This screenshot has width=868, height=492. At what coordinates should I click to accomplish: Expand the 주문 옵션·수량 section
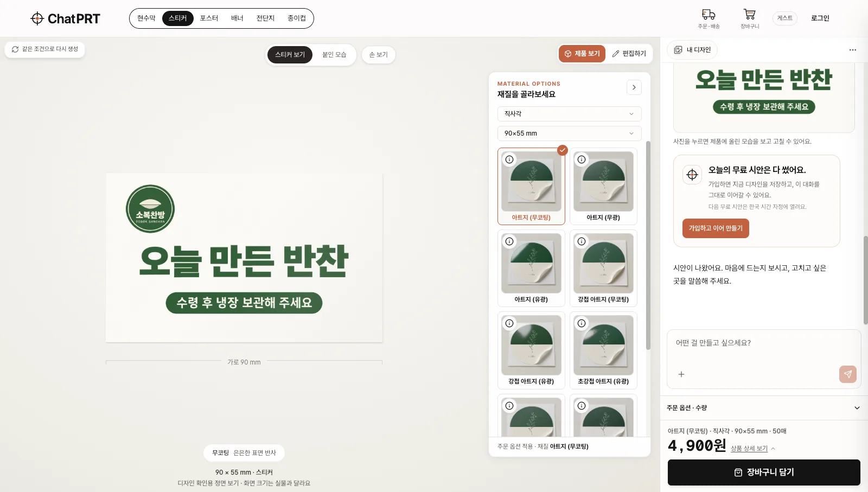763,408
